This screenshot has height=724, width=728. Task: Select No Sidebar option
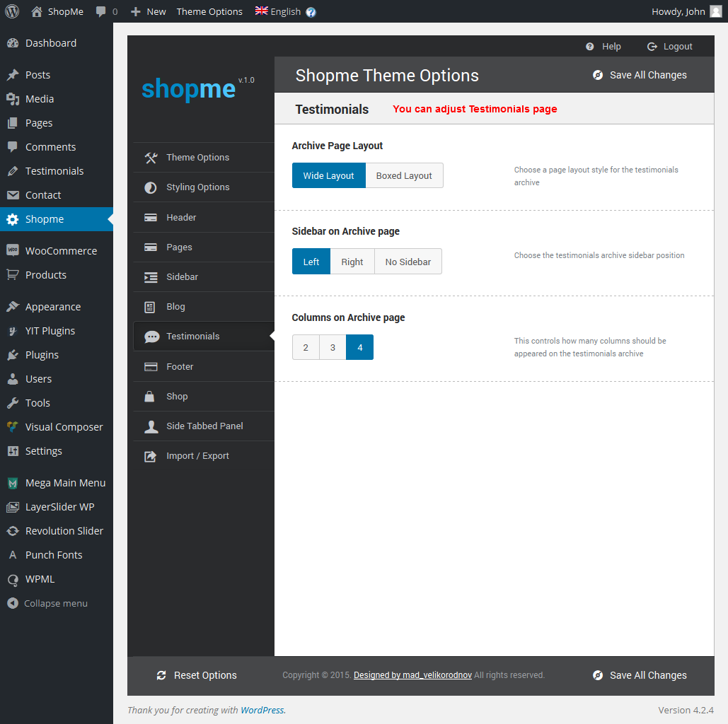pos(408,262)
